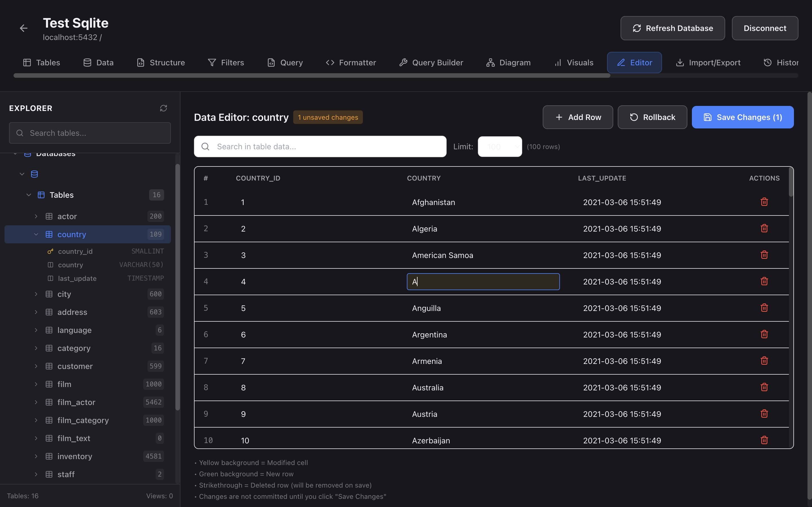
Task: Click the Disconnect button
Action: [765, 28]
